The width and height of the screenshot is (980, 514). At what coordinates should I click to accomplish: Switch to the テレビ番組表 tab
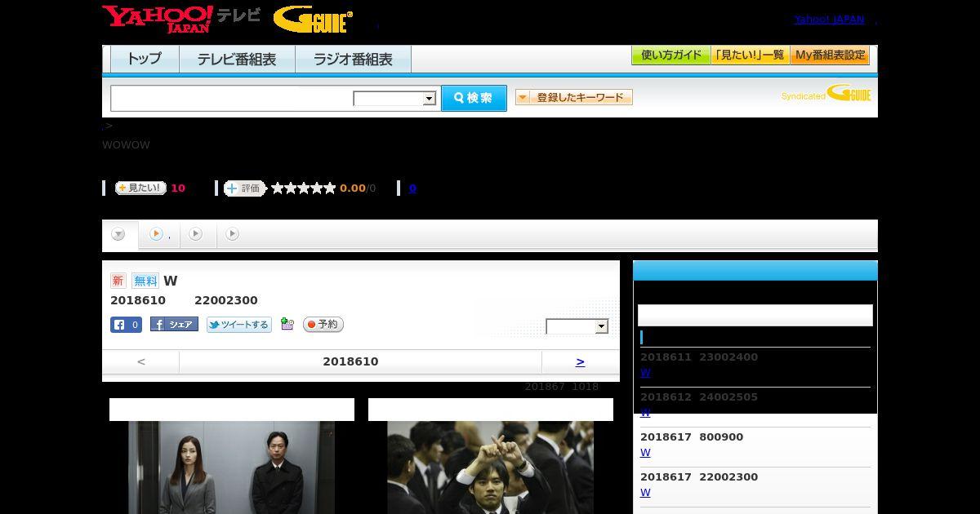coord(237,59)
